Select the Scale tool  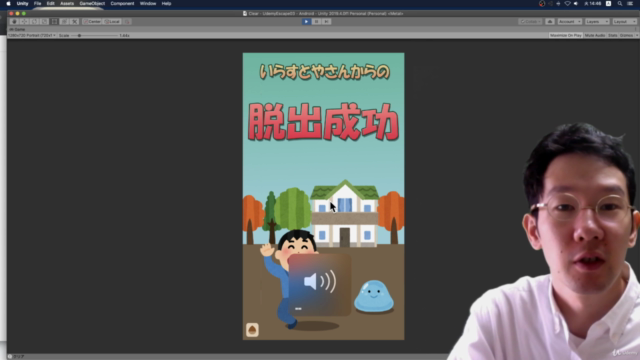point(44,22)
